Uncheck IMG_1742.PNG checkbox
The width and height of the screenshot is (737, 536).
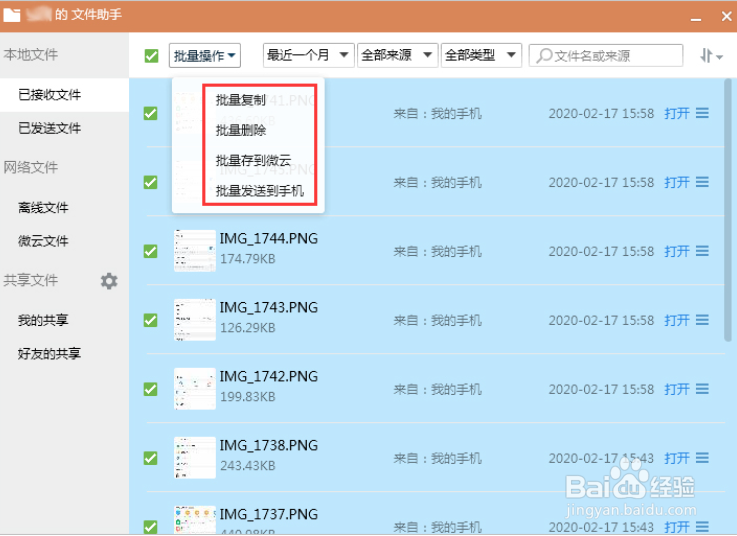pyautogui.click(x=150, y=389)
